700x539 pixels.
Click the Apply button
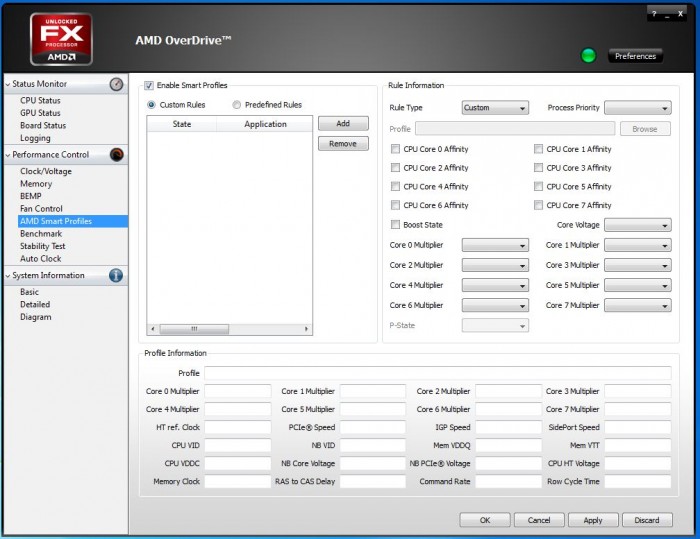[x=593, y=520]
